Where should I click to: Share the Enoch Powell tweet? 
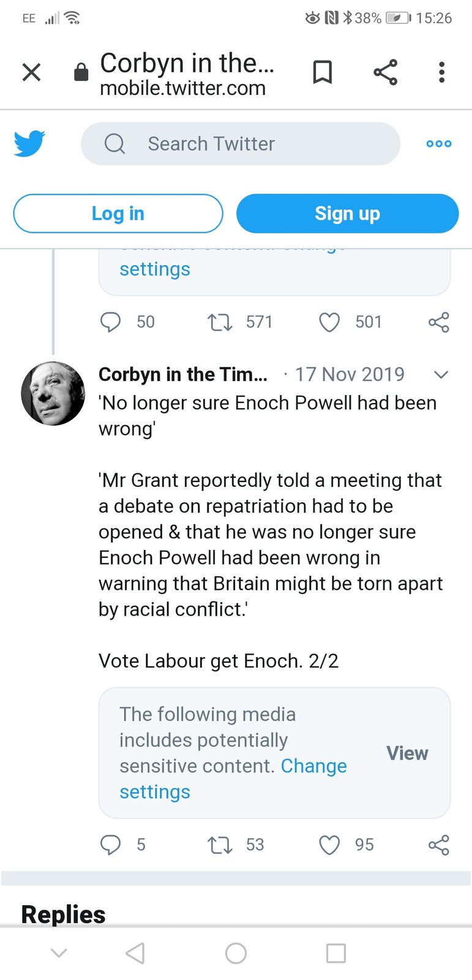coord(438,845)
